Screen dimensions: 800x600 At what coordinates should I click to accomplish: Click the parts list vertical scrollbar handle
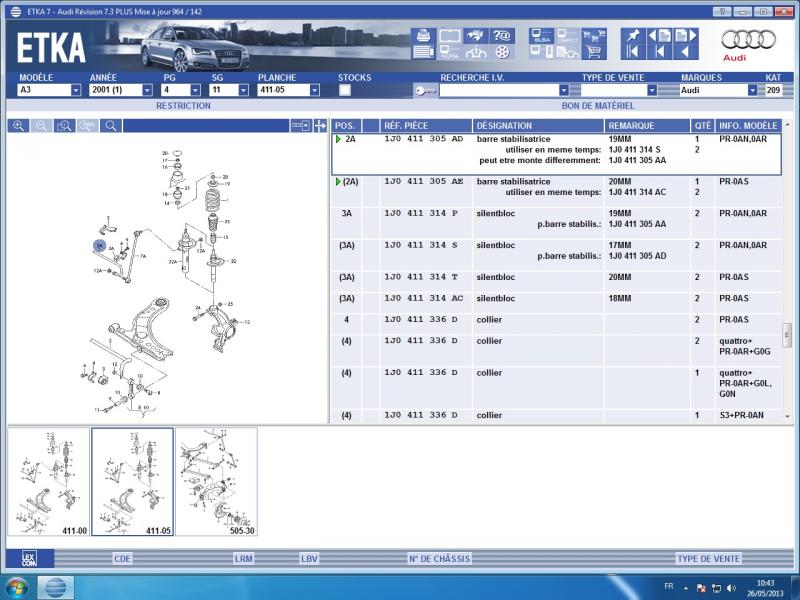[787, 335]
